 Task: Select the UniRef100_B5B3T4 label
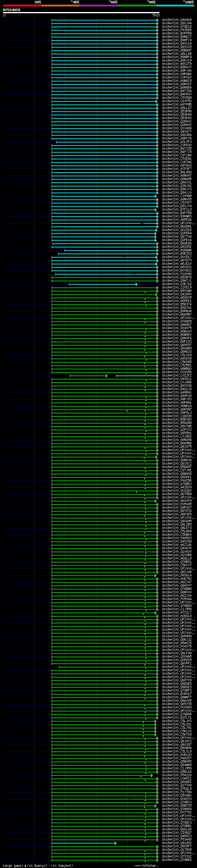click(177, 304)
